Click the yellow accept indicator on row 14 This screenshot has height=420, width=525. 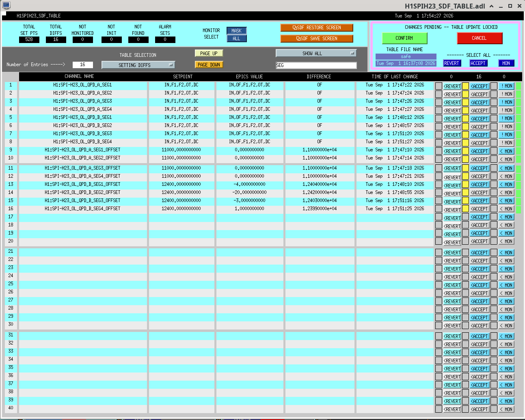pos(465,193)
